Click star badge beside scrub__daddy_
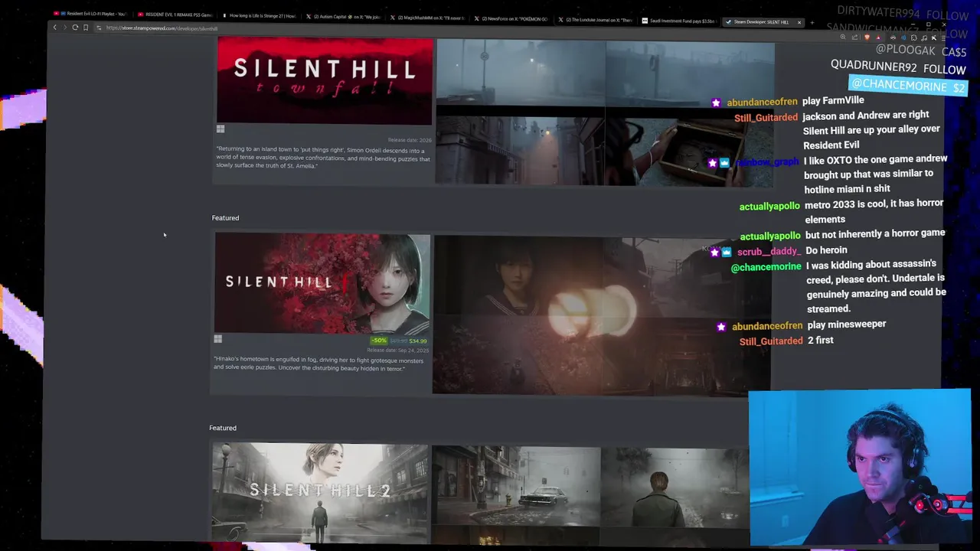The width and height of the screenshot is (980, 551). coord(714,252)
